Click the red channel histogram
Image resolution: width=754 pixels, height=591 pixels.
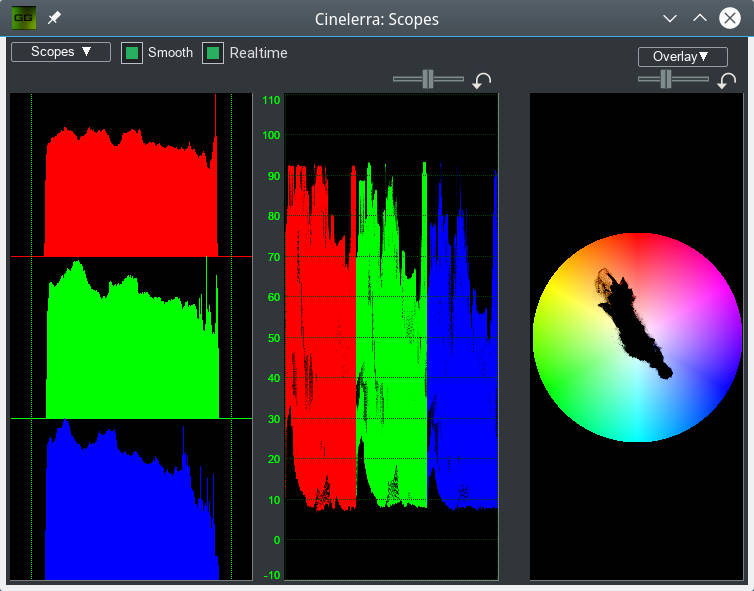[x=130, y=195]
